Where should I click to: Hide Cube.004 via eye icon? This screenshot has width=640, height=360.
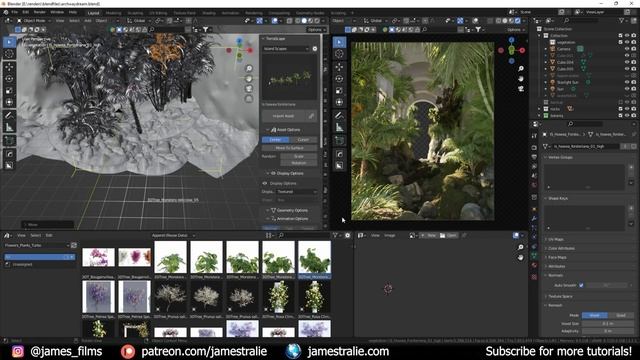tap(627, 62)
